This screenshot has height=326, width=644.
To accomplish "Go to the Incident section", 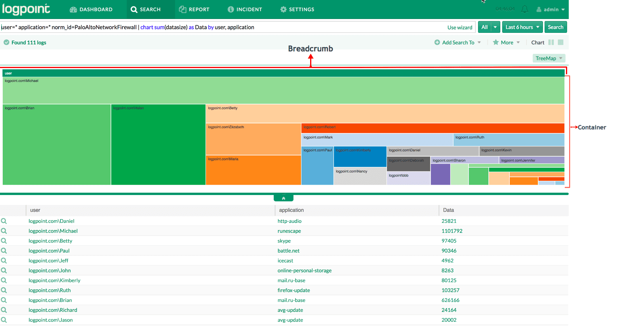I will click(245, 9).
